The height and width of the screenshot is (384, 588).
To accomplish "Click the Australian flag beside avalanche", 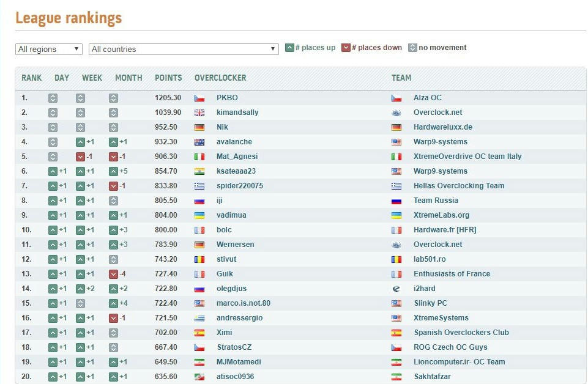I will click(199, 142).
